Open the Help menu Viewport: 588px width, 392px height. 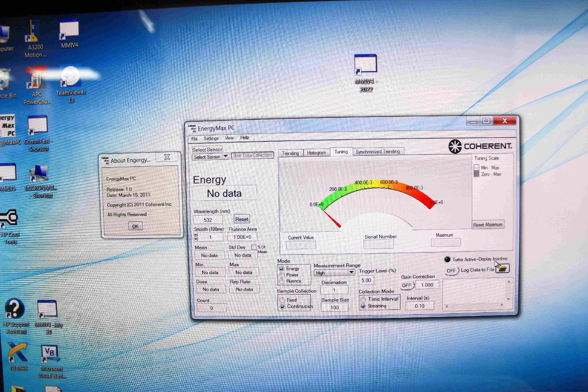pyautogui.click(x=245, y=138)
